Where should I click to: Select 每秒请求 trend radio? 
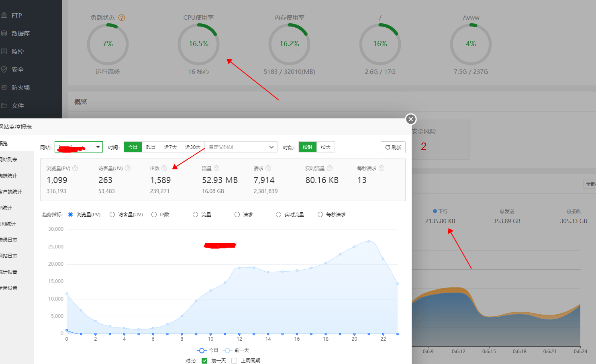320,215
